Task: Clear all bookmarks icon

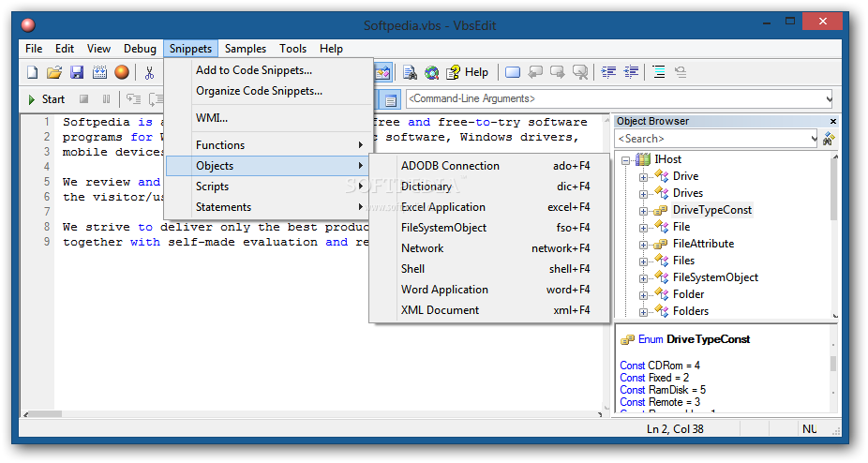Action: [x=579, y=72]
